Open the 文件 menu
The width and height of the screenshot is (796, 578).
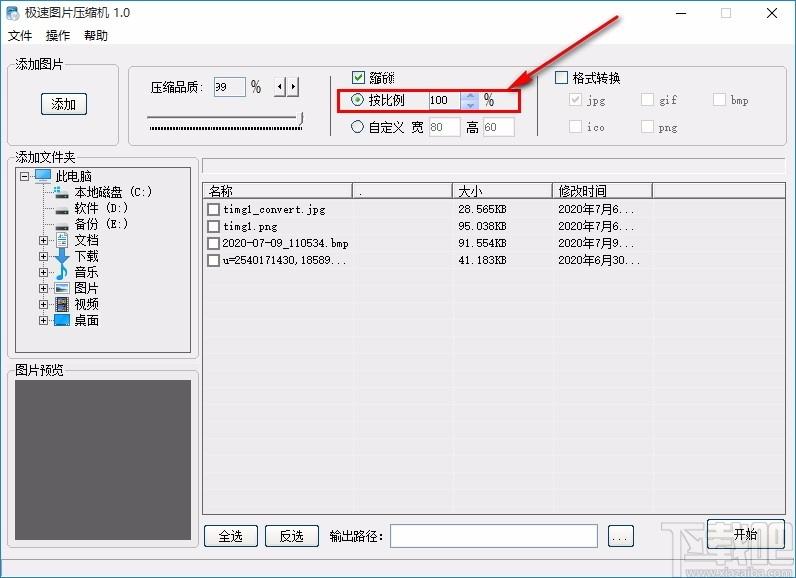(x=20, y=36)
